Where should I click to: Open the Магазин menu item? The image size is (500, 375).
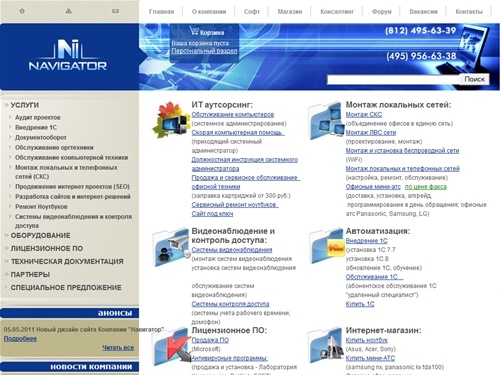[x=290, y=12]
